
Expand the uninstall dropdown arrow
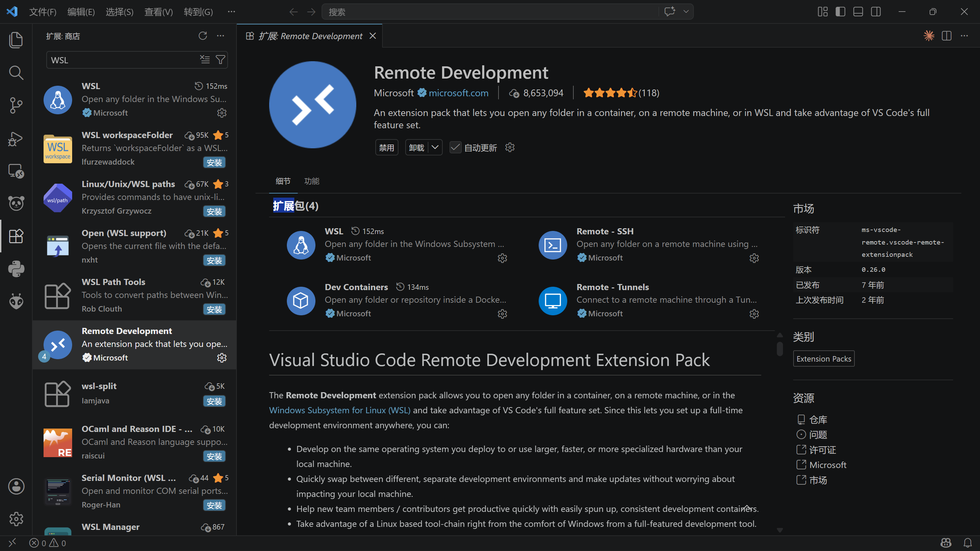coord(435,148)
